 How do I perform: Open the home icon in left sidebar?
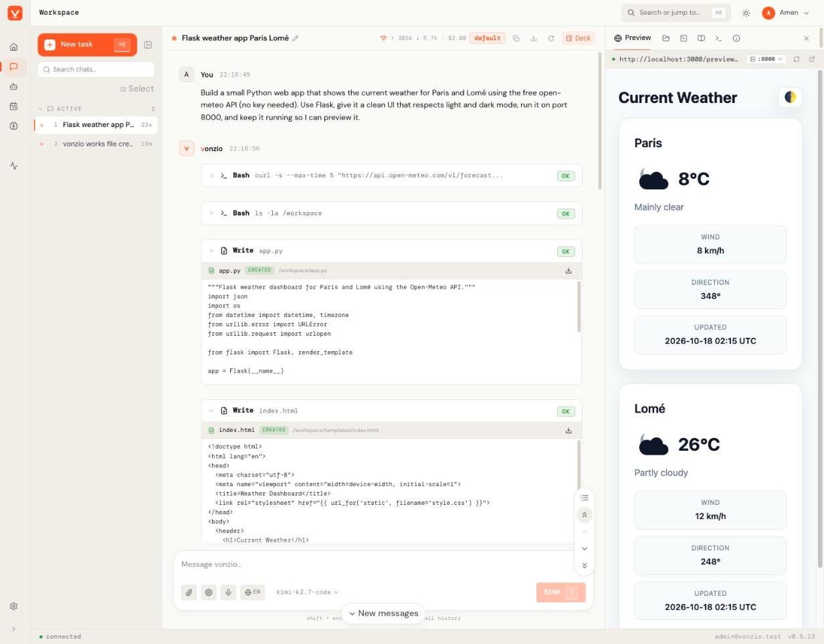[x=13, y=47]
